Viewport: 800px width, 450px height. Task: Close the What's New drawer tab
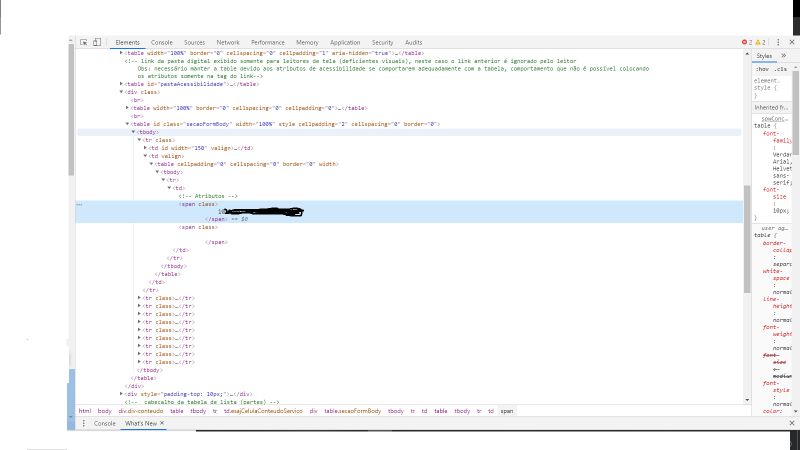tap(162, 423)
